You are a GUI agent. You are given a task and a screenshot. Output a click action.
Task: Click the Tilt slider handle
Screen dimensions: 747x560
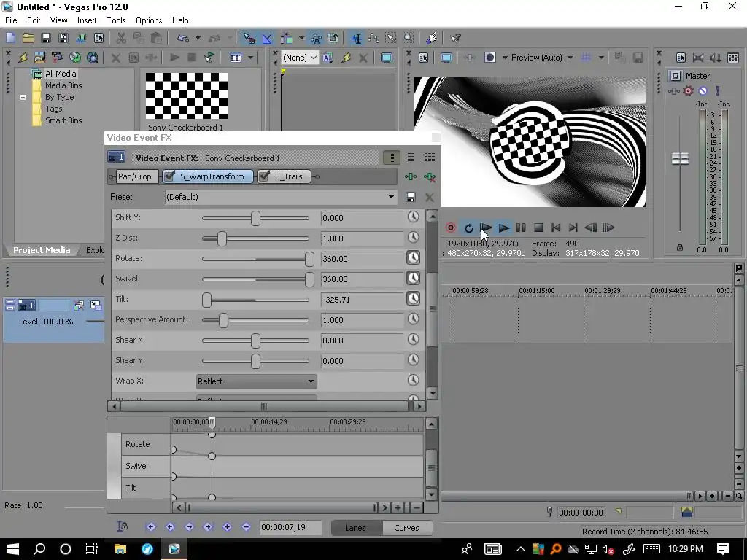[x=206, y=300]
